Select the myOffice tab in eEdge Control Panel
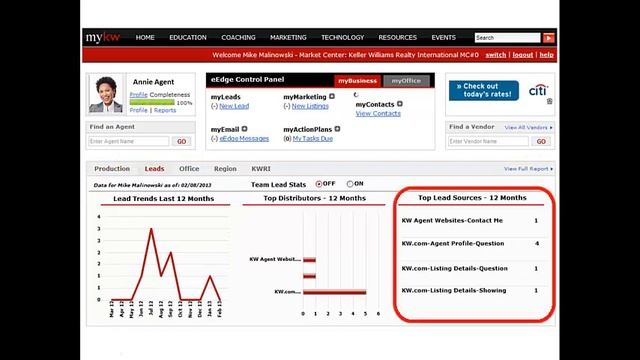640x360 pixels. (406, 81)
